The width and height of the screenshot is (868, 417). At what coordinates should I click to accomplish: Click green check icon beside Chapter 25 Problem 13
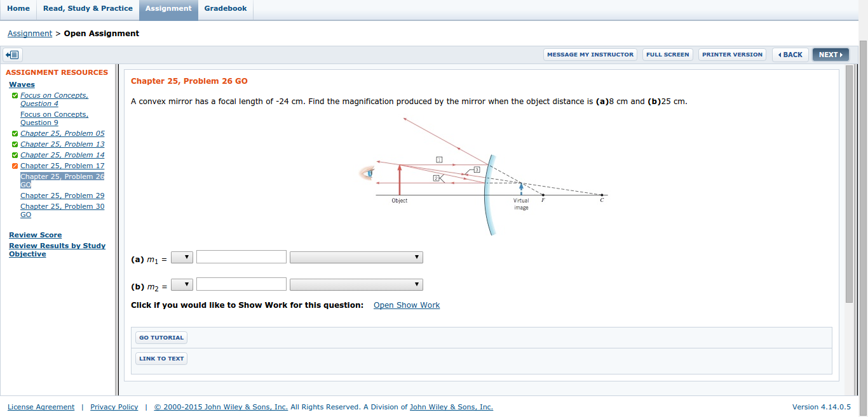14,144
